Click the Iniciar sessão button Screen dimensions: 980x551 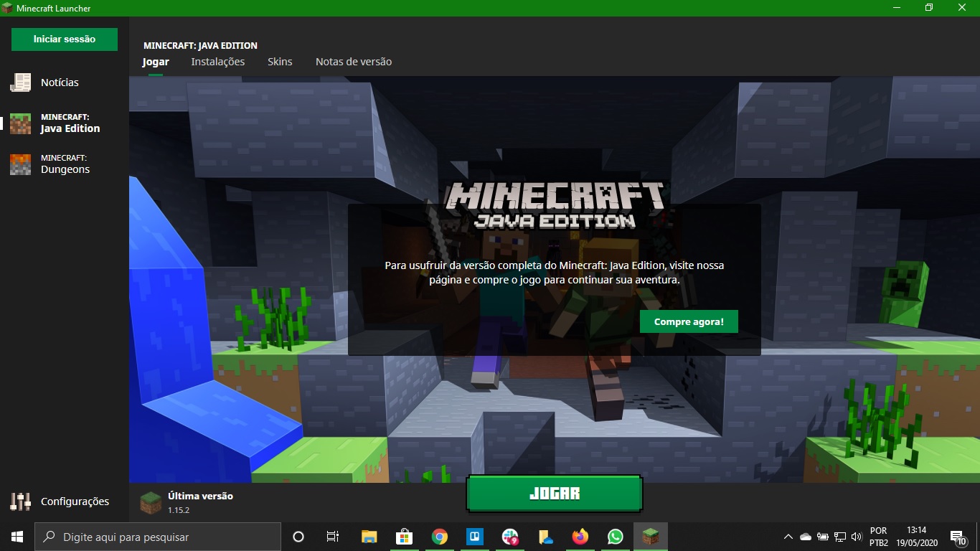pyautogui.click(x=65, y=39)
